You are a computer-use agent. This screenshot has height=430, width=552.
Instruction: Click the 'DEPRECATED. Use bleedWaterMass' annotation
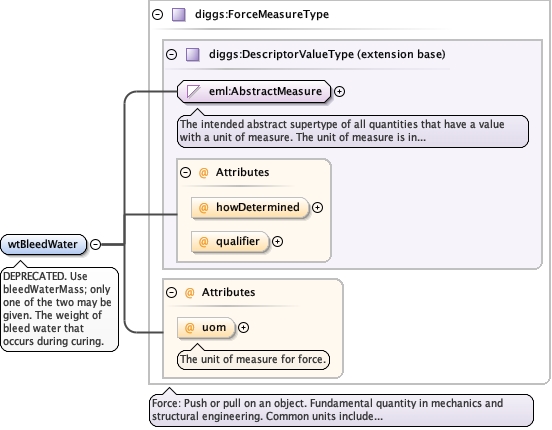point(59,309)
